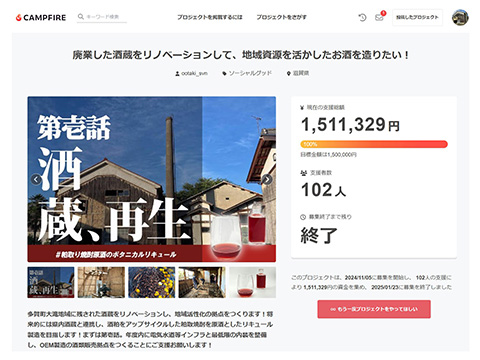
Task: Click the 102人 supporter count
Action: (323, 190)
